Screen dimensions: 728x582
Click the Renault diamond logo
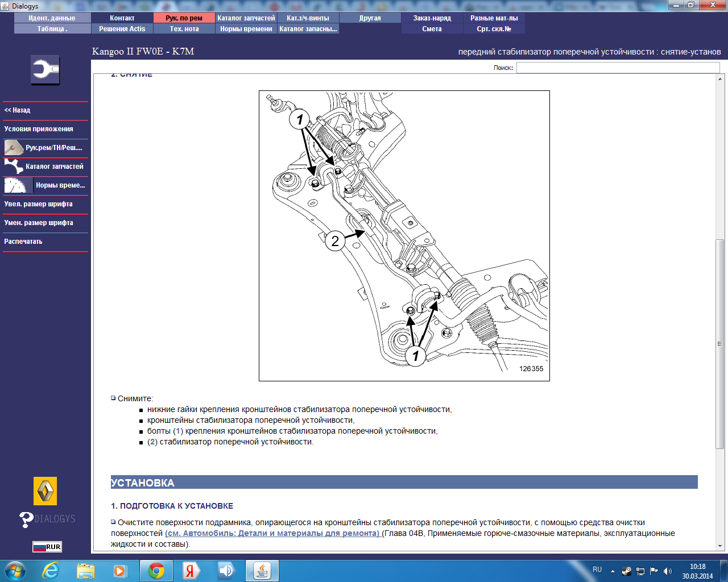point(45,490)
